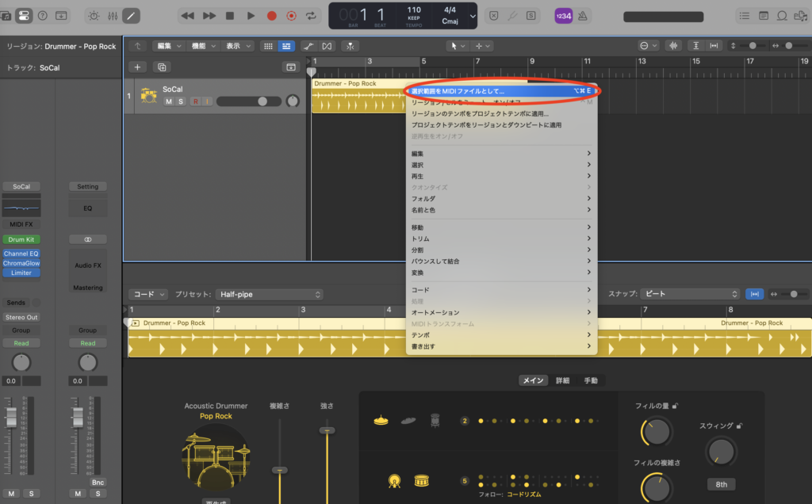812x504 pixels.
Task: Open the プリセット Half-pipe dropdown
Action: click(x=270, y=294)
